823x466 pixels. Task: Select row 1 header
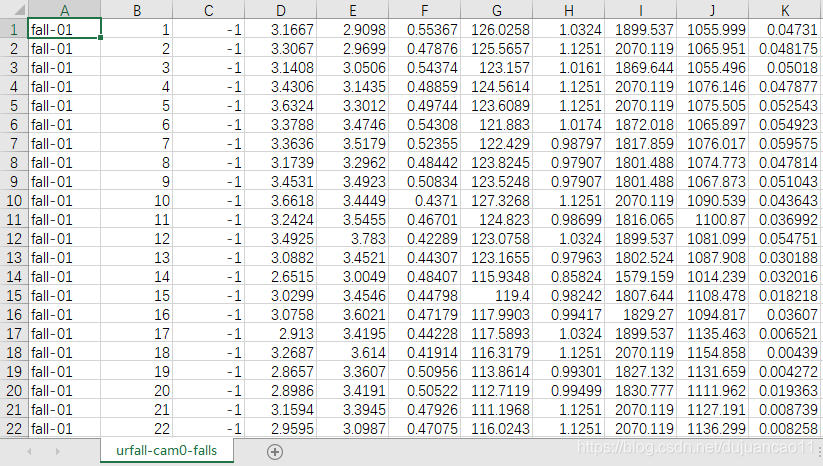14,29
